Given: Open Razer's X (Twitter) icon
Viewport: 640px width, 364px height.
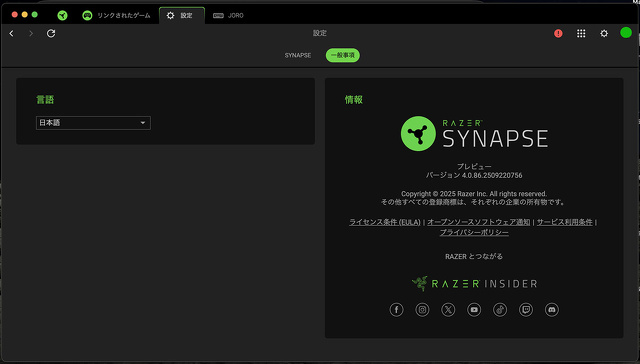Looking at the screenshot, I should point(448,310).
